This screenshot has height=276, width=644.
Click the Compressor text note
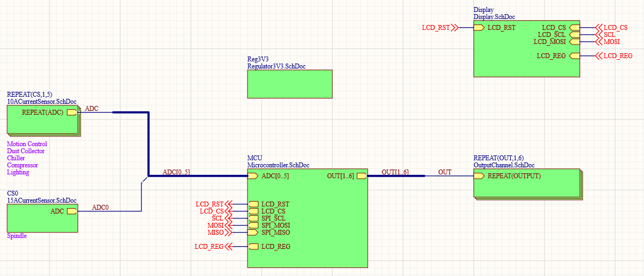[23, 165]
